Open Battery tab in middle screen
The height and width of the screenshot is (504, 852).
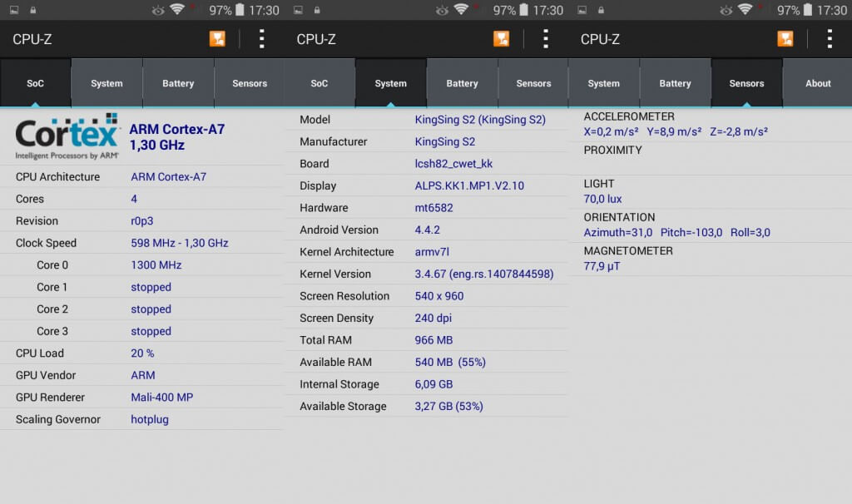(x=463, y=83)
